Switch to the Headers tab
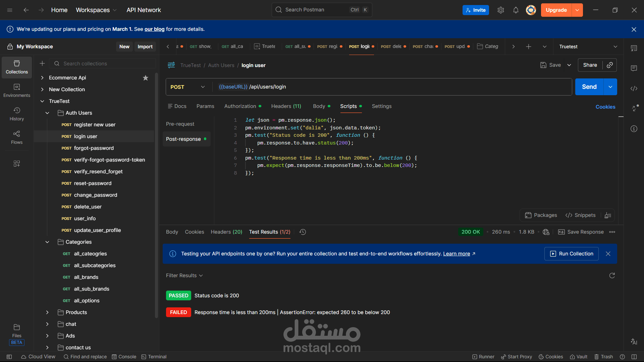 [286, 106]
